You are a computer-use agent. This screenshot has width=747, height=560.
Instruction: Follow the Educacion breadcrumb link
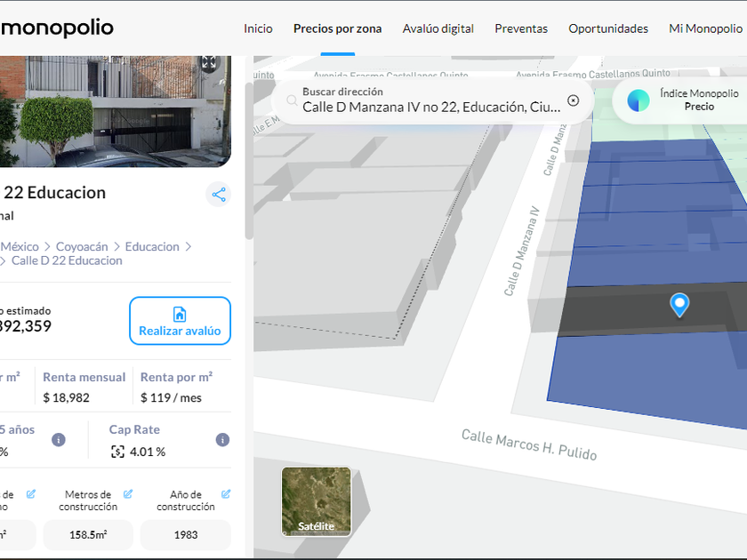(x=152, y=247)
